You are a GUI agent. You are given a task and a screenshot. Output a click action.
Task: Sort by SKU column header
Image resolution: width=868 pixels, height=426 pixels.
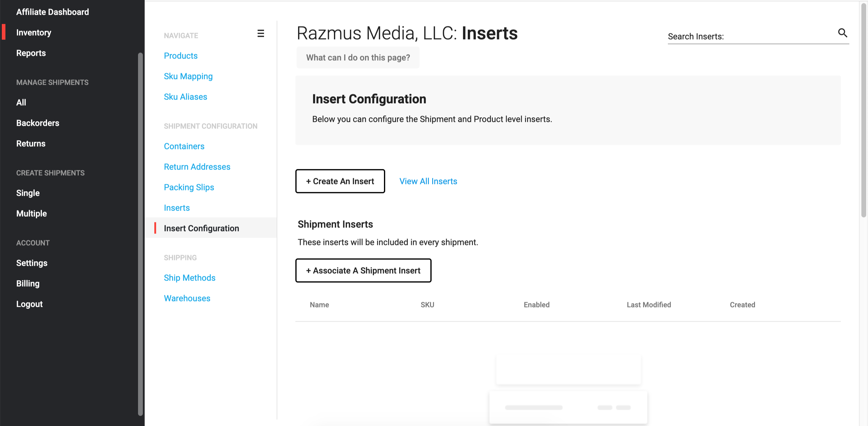coord(427,305)
